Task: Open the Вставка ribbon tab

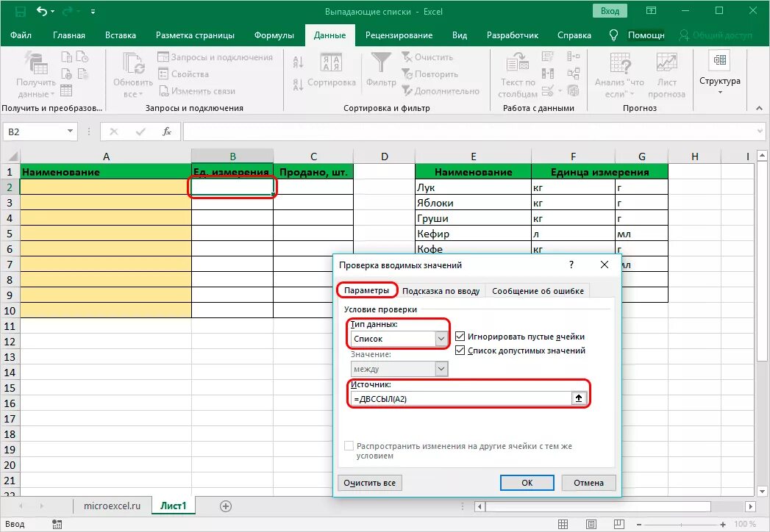Action: pos(121,35)
